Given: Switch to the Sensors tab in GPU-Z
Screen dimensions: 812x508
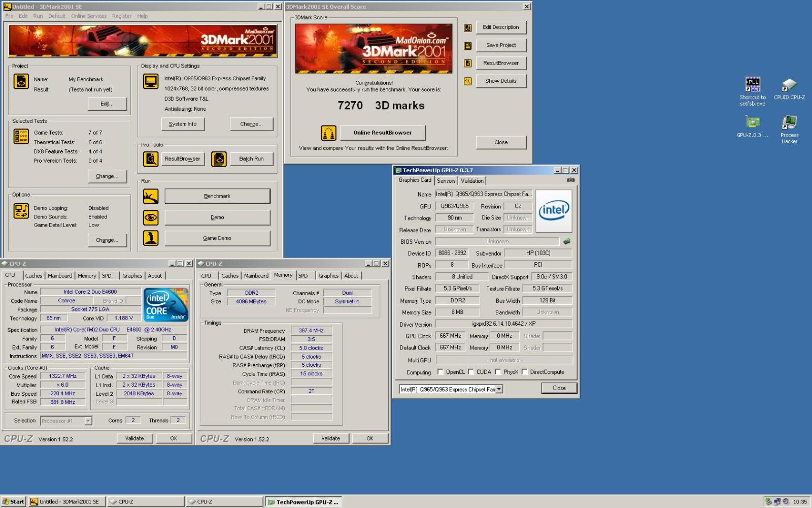Looking at the screenshot, I should tap(446, 181).
